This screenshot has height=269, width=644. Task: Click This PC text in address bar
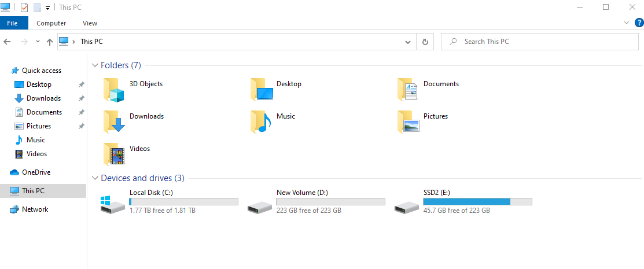(x=91, y=42)
